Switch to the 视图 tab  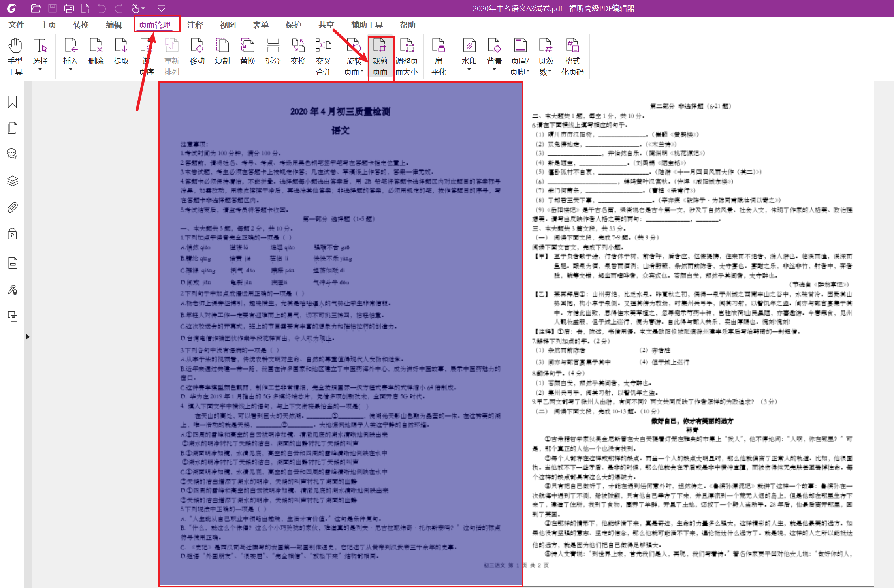pyautogui.click(x=228, y=25)
